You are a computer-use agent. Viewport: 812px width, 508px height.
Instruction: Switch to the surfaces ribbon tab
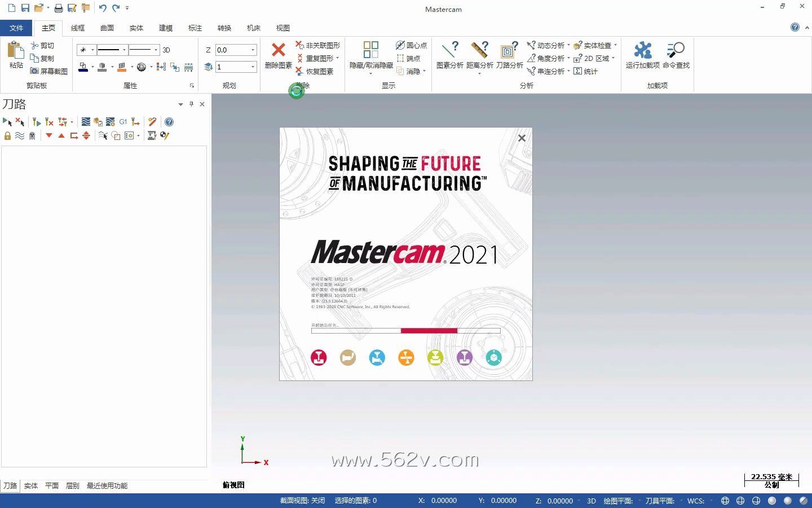[x=107, y=28]
